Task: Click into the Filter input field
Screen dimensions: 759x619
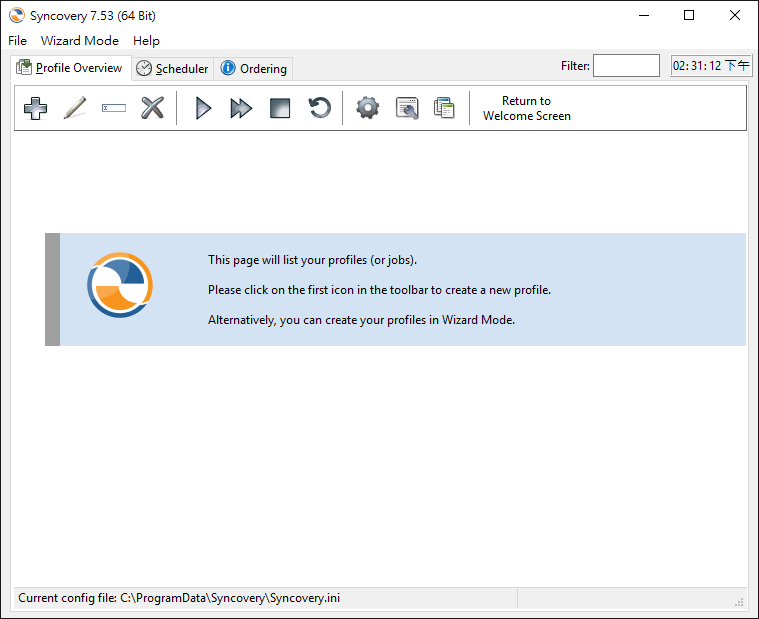Action: pyautogui.click(x=626, y=65)
